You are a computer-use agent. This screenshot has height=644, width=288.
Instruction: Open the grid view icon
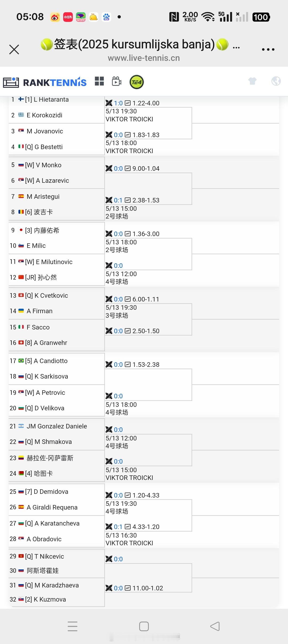click(x=99, y=81)
